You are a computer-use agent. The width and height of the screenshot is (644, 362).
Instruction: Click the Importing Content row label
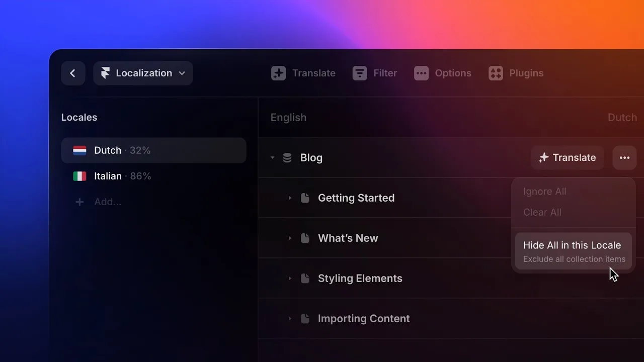click(x=364, y=319)
